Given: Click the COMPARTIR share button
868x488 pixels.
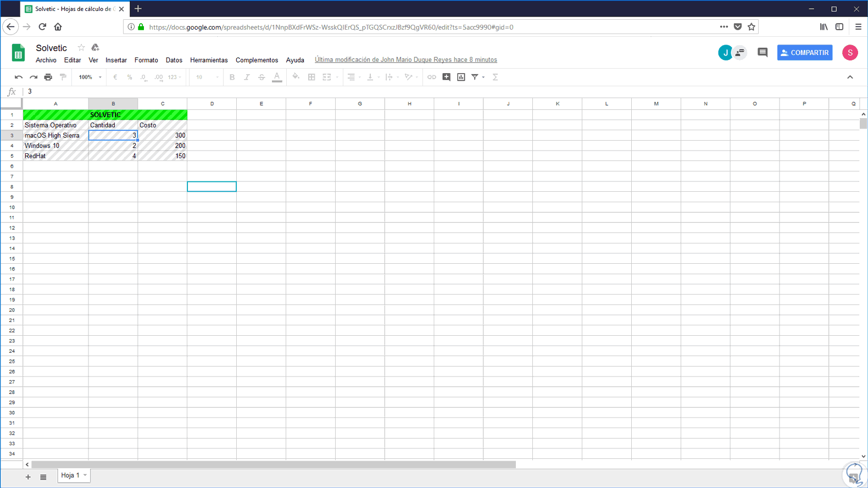Looking at the screenshot, I should [805, 53].
